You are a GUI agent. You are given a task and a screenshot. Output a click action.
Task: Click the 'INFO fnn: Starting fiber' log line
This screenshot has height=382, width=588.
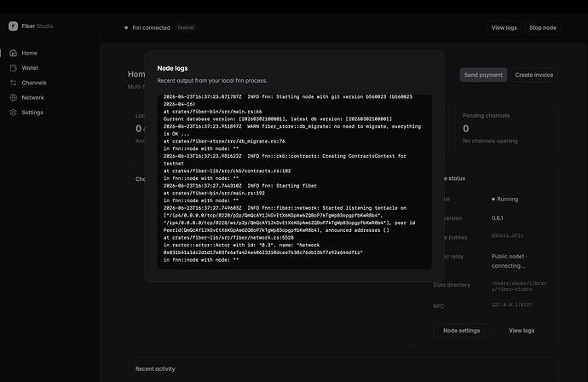(x=240, y=186)
